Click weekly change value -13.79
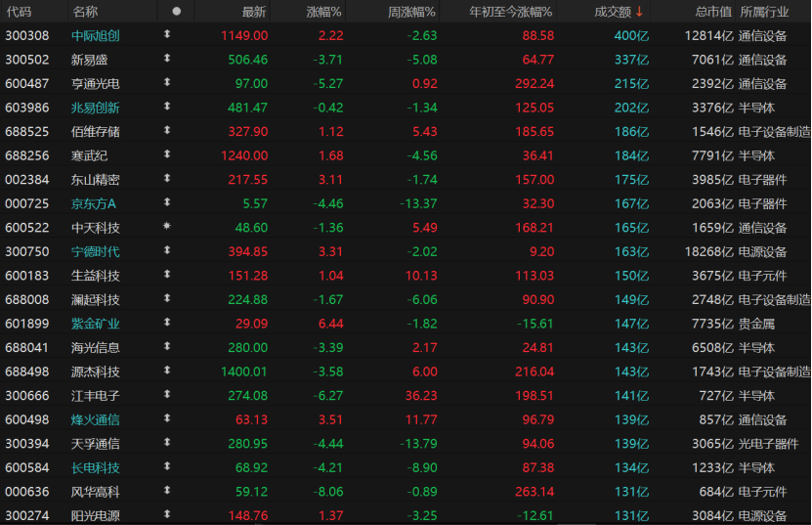Viewport: 812px width, 525px height. 418,444
